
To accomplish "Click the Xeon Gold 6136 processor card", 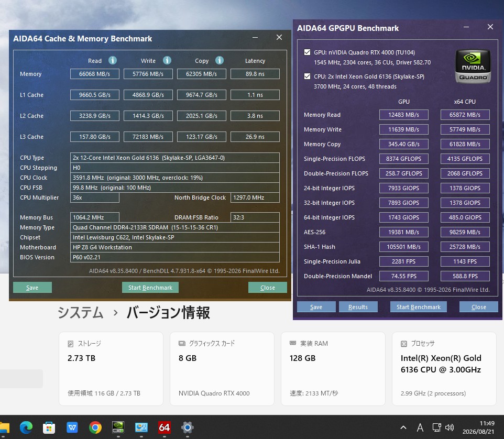I will click(x=444, y=369).
